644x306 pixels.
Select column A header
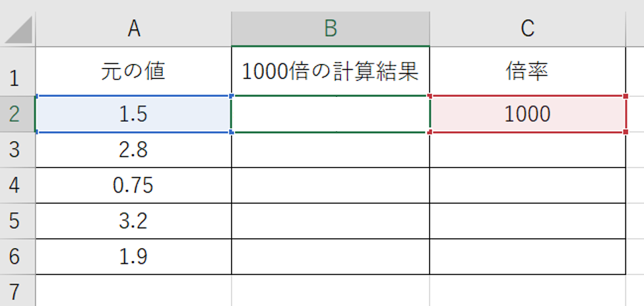(x=133, y=29)
